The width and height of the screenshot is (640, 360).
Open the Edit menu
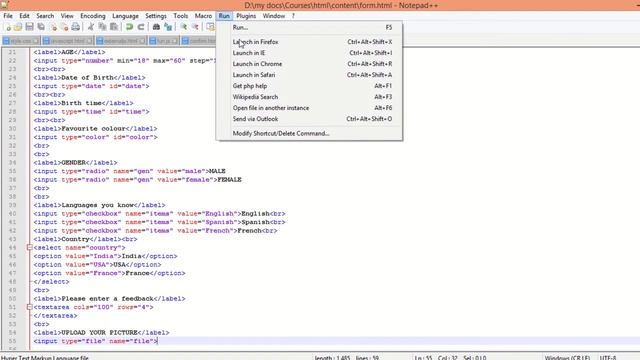tap(24, 16)
